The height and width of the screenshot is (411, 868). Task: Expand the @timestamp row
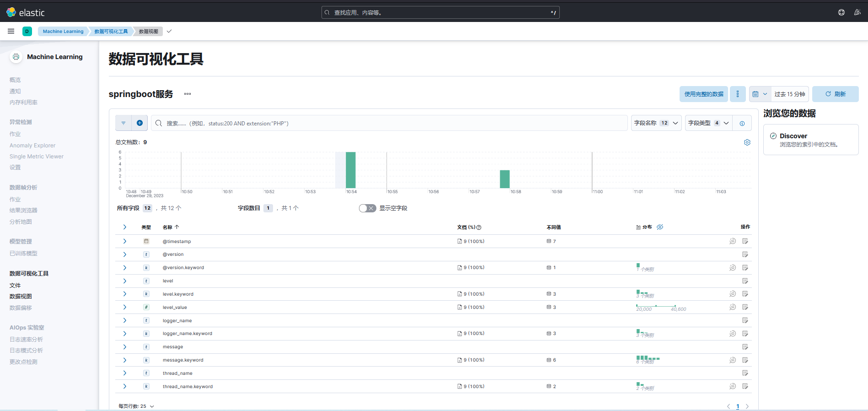click(124, 241)
